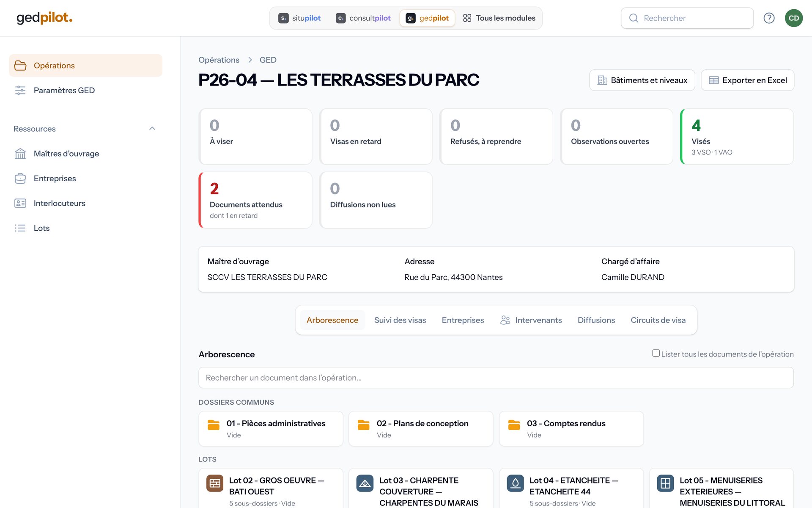Open the Documents attendus card
812x508 pixels.
[255, 200]
